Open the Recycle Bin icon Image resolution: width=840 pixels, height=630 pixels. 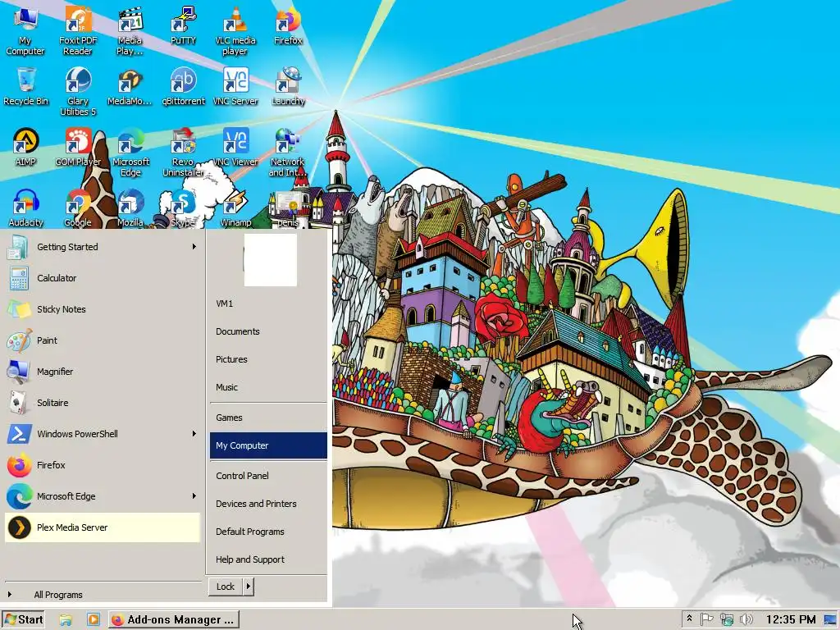pyautogui.click(x=25, y=86)
